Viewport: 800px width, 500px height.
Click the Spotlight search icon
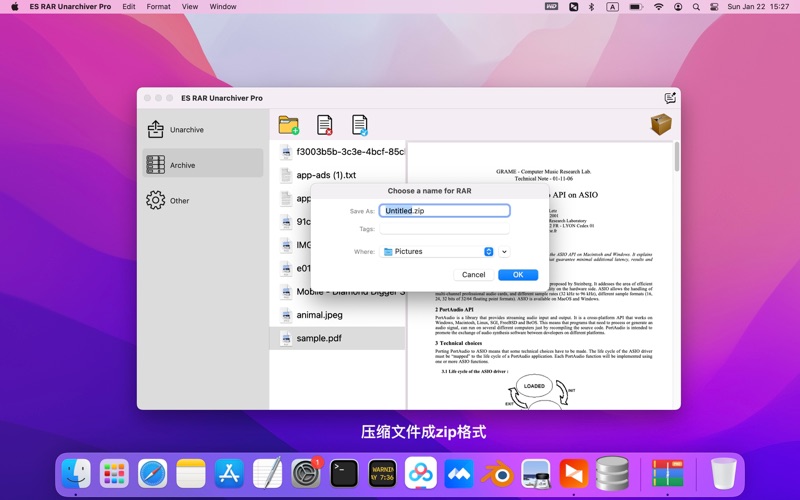point(696,7)
